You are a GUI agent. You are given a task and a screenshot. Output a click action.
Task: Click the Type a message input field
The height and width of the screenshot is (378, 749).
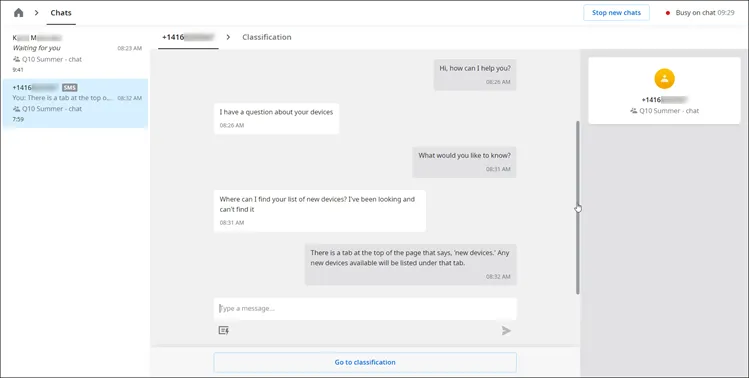[x=365, y=309]
